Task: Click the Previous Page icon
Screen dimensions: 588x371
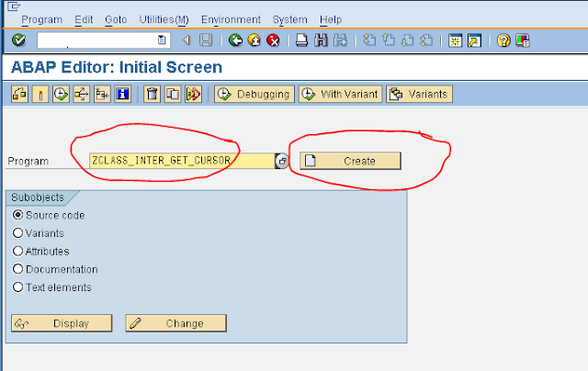Action: [388, 40]
